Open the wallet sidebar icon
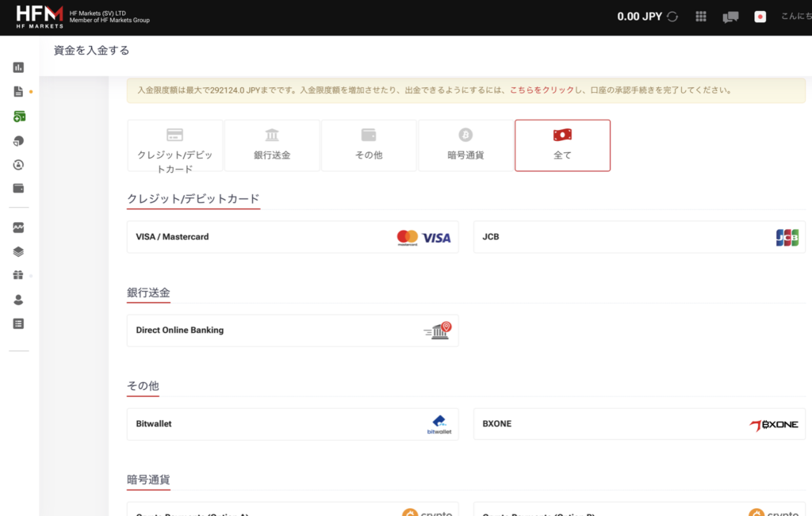This screenshot has height=516, width=812. click(x=18, y=189)
